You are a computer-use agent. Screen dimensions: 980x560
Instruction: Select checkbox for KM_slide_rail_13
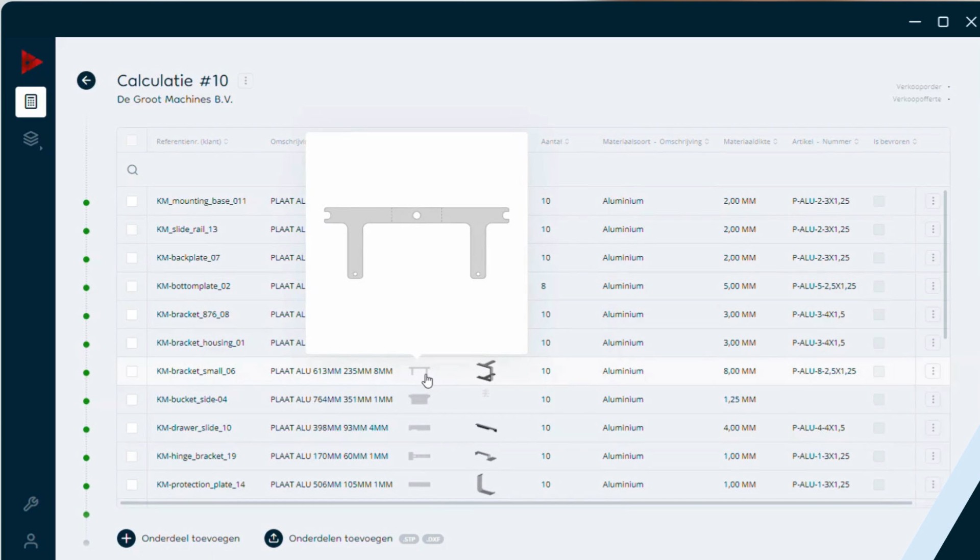point(132,230)
